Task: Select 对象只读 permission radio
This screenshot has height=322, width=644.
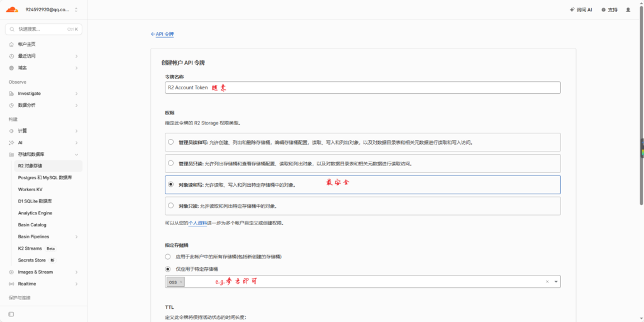Action: 171,206
